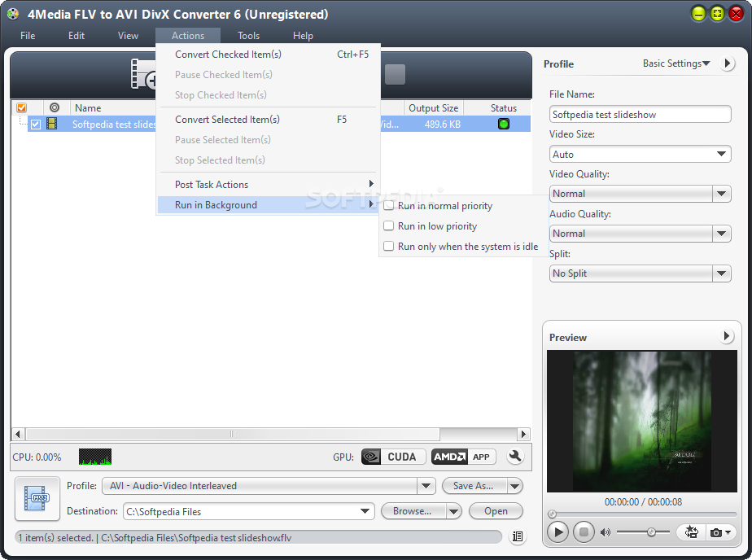752x560 pixels.
Task: Click the application logo icon in title bar
Action: tap(13, 14)
